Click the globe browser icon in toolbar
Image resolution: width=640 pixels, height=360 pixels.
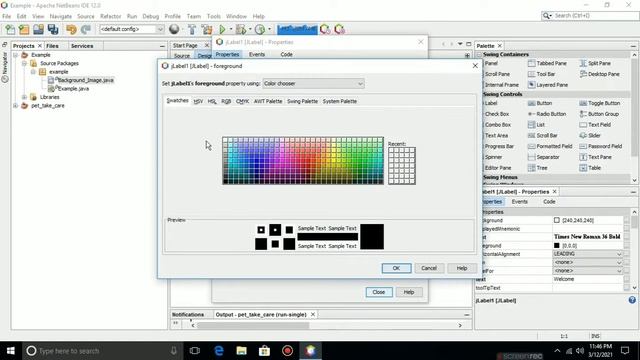[x=174, y=29]
